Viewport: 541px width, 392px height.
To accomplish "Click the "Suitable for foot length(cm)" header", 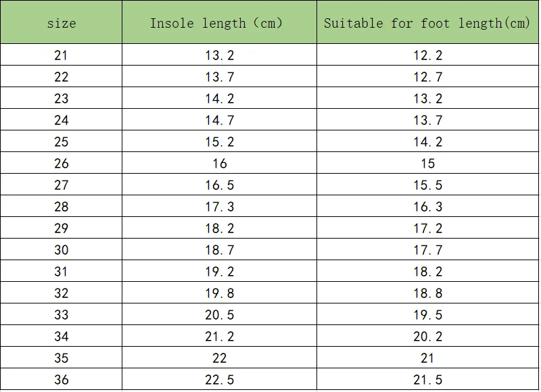I will (427, 23).
